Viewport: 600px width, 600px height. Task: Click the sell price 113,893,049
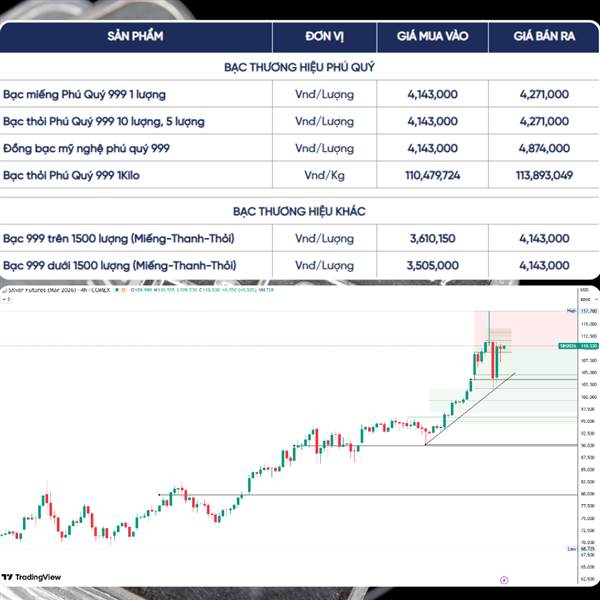coord(544,175)
